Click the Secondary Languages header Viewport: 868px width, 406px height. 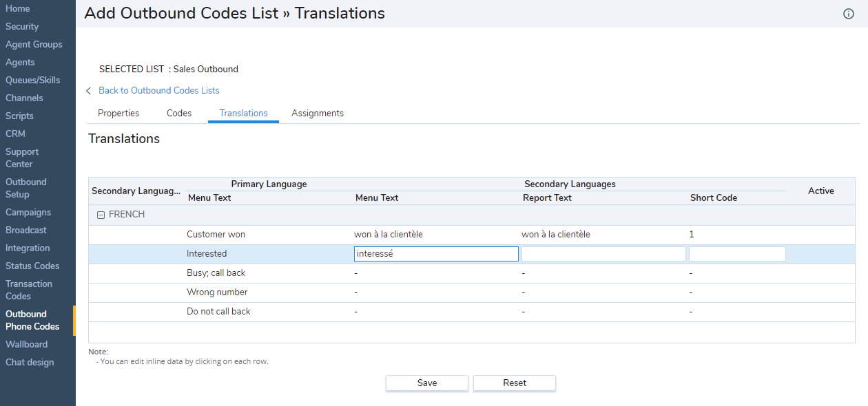[570, 184]
